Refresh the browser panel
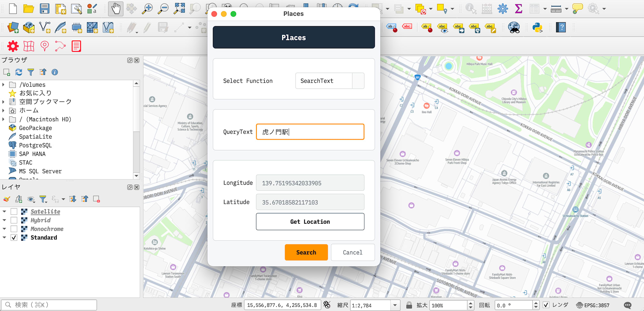 click(x=19, y=72)
